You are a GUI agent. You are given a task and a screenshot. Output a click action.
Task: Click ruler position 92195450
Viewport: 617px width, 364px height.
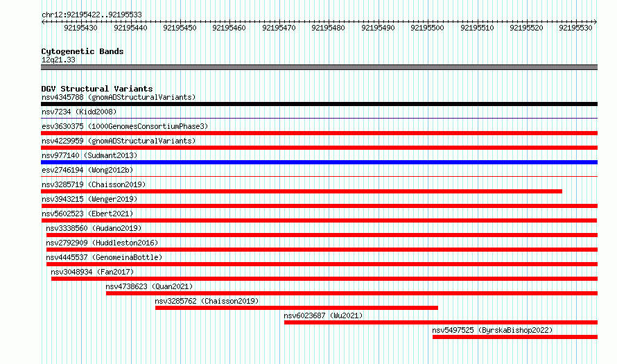[180, 28]
